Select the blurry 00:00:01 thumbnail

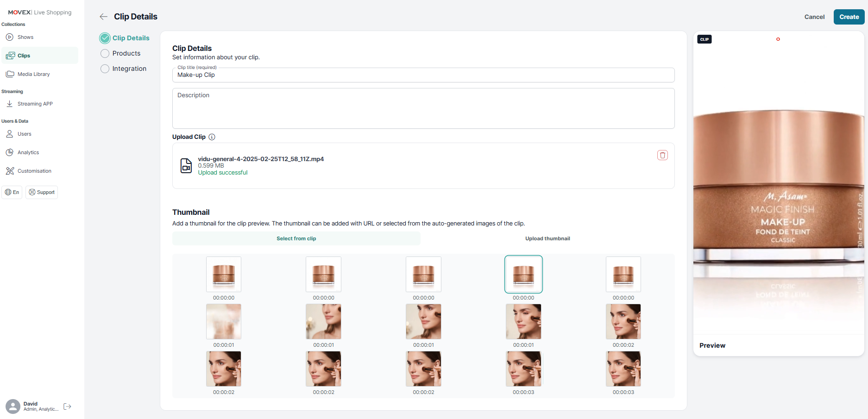coord(224,321)
